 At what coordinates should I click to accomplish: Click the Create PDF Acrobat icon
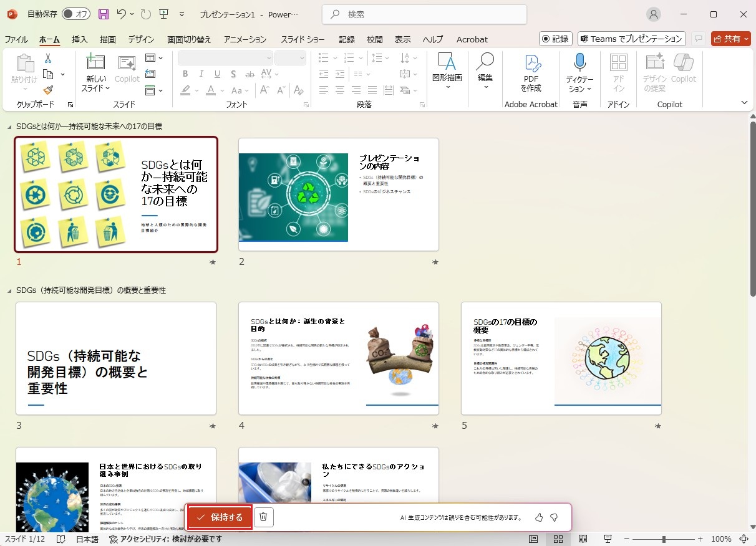coord(531,63)
